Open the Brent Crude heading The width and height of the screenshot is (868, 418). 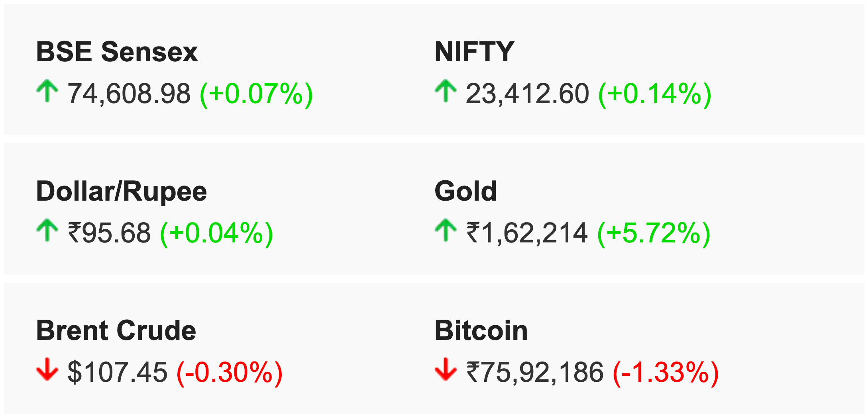click(x=116, y=330)
